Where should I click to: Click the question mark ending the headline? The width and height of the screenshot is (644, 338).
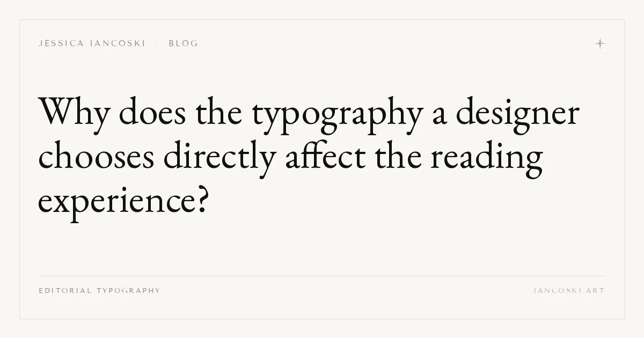[201, 201]
